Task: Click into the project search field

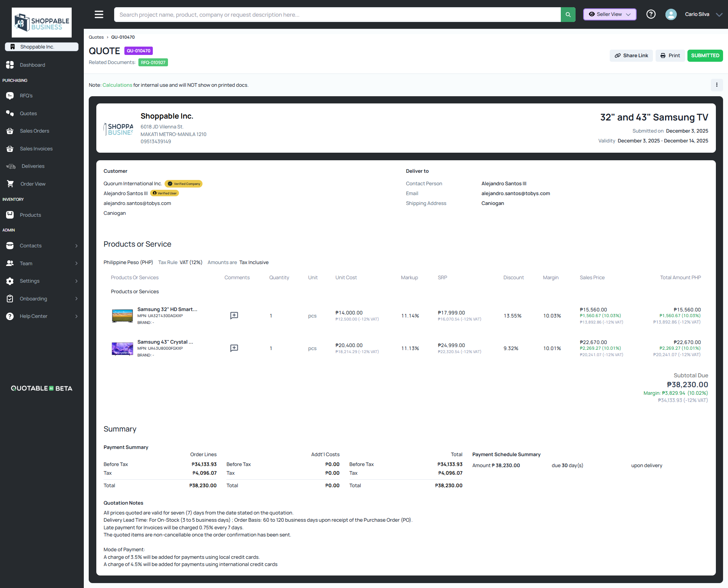Action: click(337, 15)
